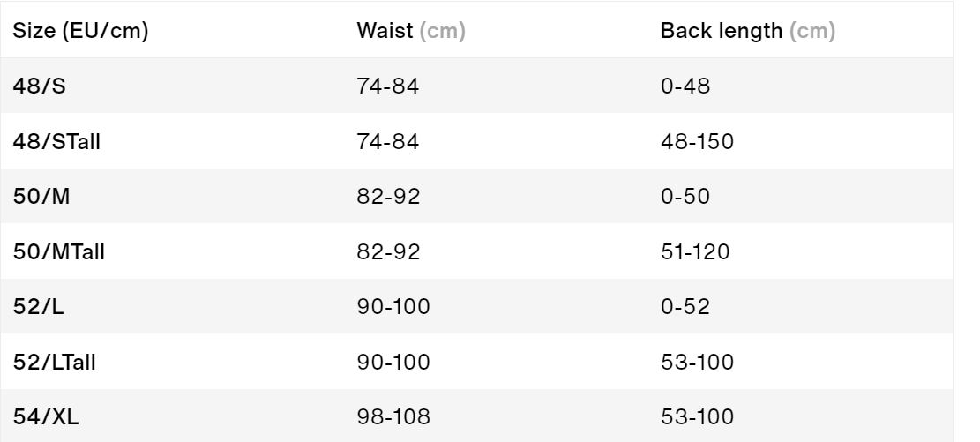The width and height of the screenshot is (980, 442).
Task: Select the Waist (cm) column header
Action: click(x=411, y=31)
